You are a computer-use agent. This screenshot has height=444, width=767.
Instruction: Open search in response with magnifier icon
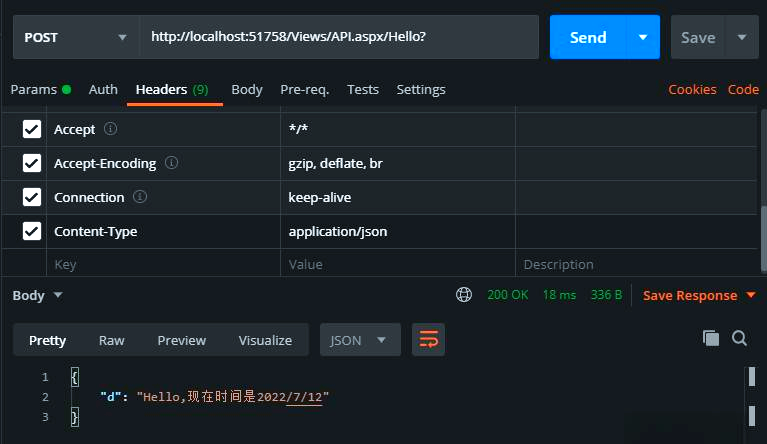(x=739, y=338)
